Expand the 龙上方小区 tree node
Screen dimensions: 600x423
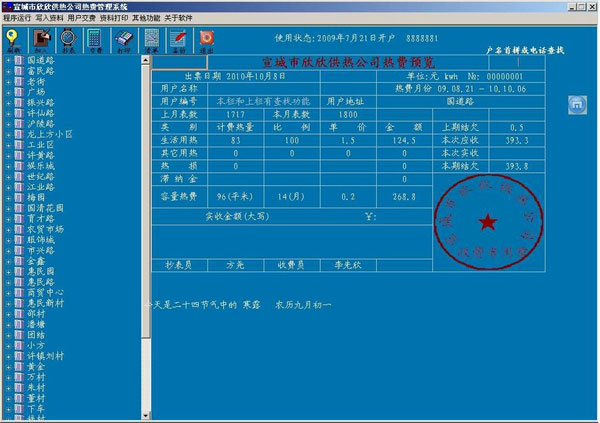8,134
